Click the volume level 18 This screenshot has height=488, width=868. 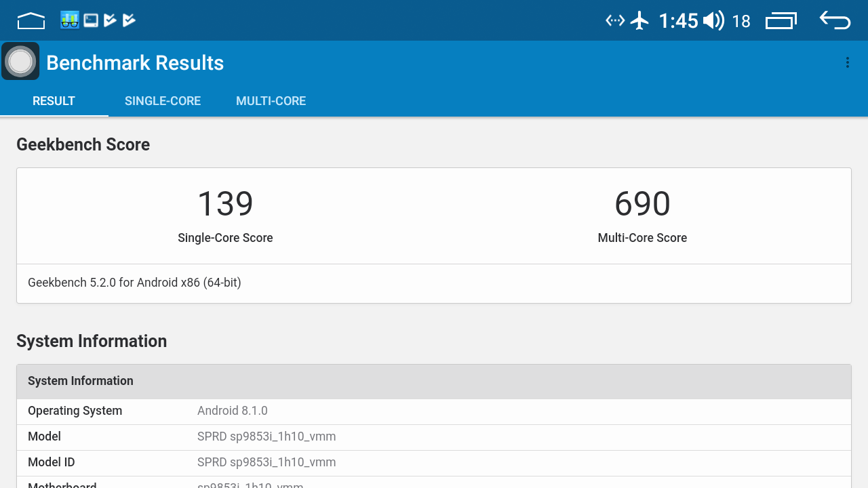point(741,22)
